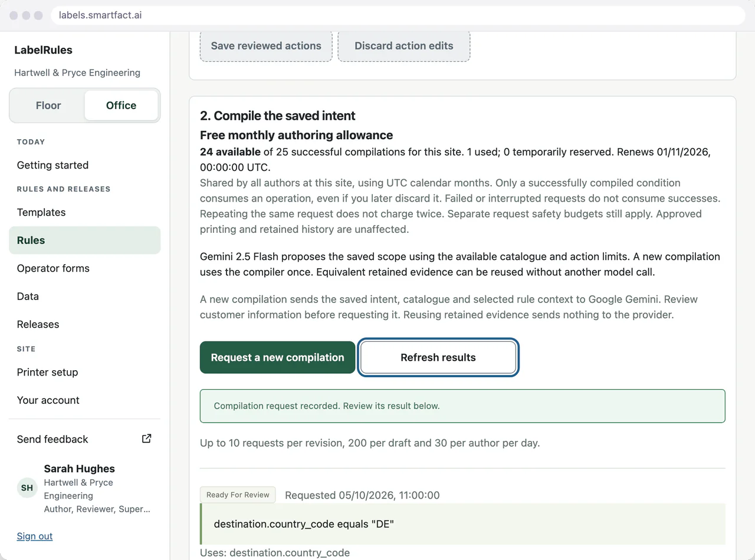Open Your account settings

point(84,400)
